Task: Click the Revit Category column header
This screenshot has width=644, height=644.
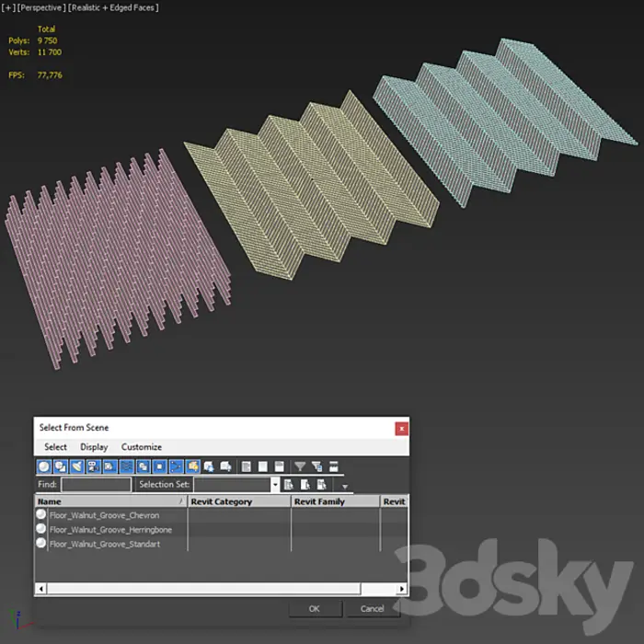Action: pyautogui.click(x=239, y=501)
